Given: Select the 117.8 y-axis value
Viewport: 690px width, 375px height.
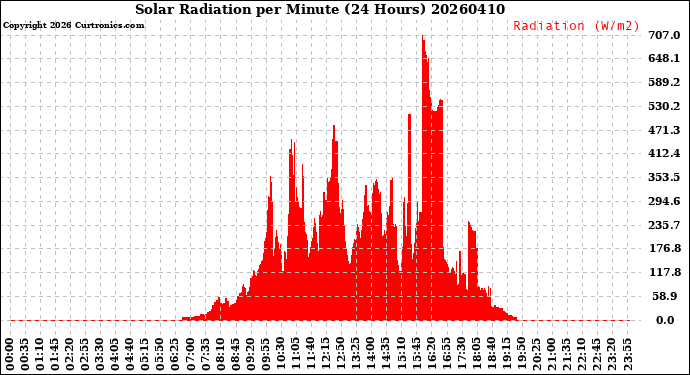Looking at the screenshot, I should coord(664,272).
